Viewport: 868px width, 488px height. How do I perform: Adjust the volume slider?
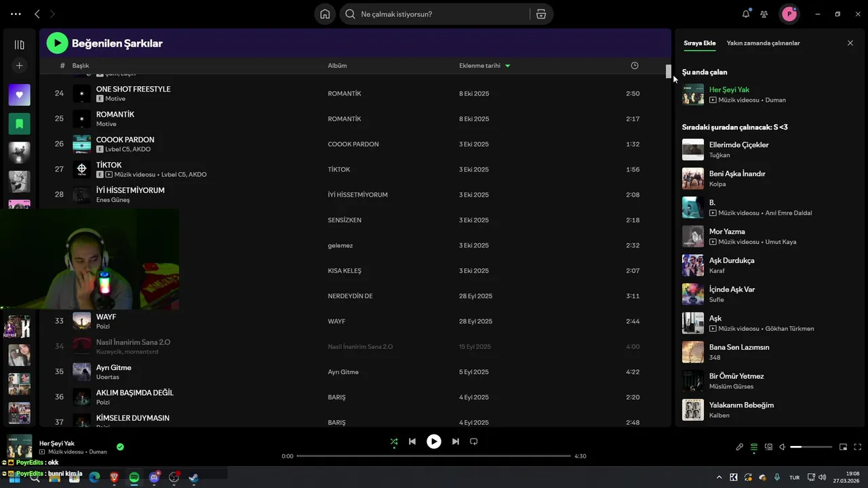click(811, 447)
